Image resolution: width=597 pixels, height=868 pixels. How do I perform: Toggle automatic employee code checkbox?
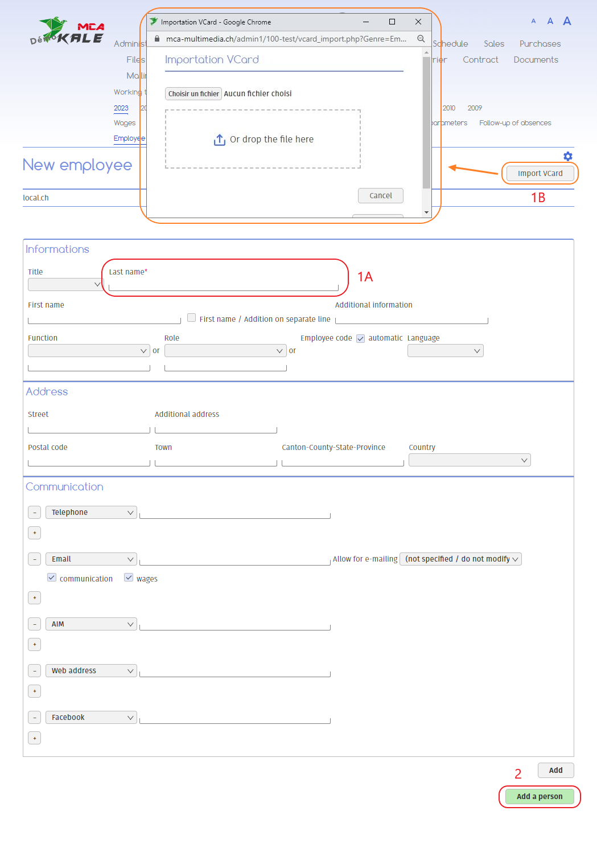[x=360, y=338]
